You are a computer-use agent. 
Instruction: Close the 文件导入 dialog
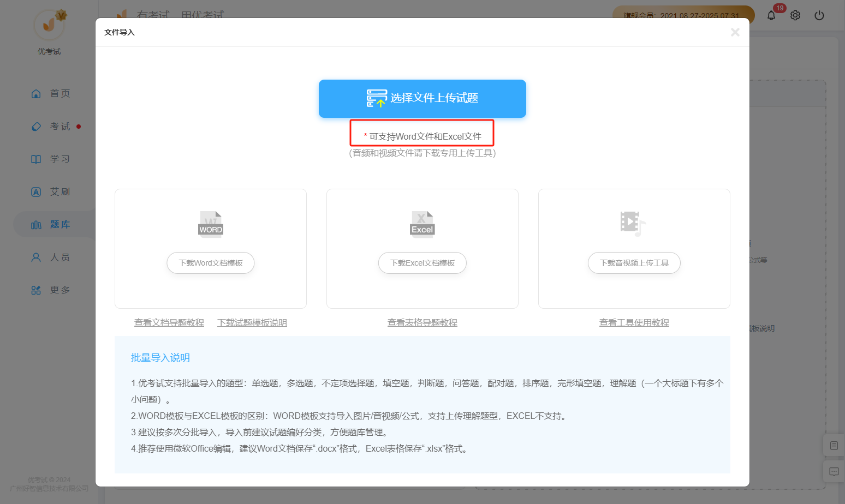pos(735,32)
